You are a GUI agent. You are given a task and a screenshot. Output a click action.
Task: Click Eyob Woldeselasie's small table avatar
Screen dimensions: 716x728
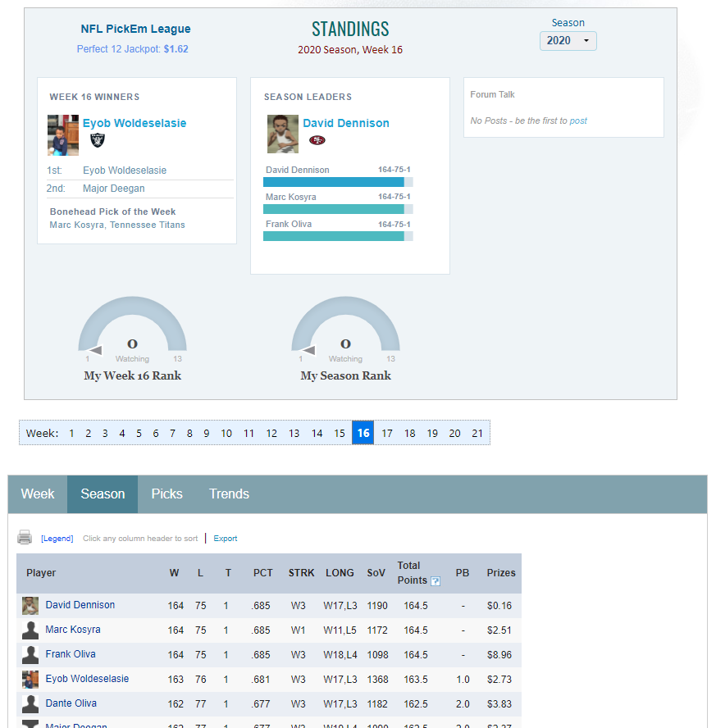[x=30, y=680]
